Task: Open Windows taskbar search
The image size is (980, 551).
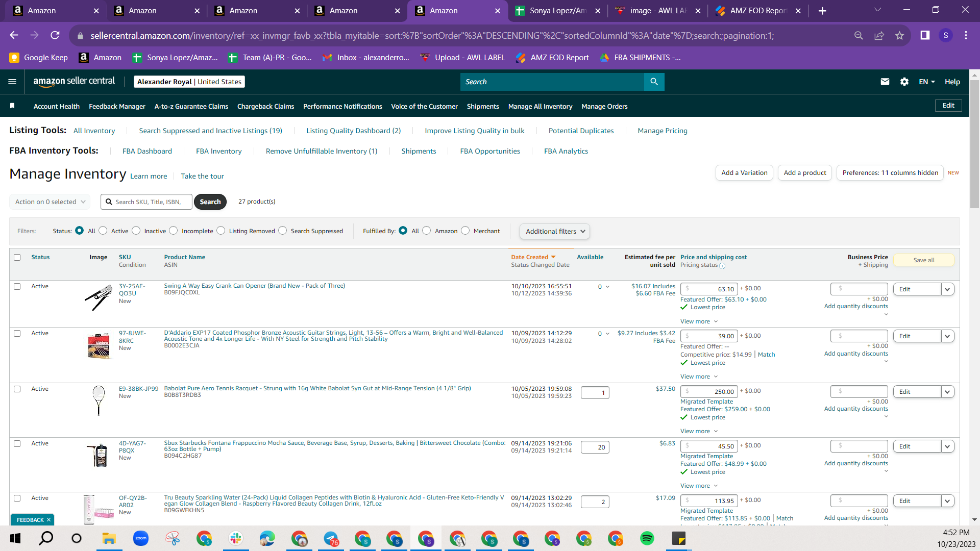Action: (46, 538)
